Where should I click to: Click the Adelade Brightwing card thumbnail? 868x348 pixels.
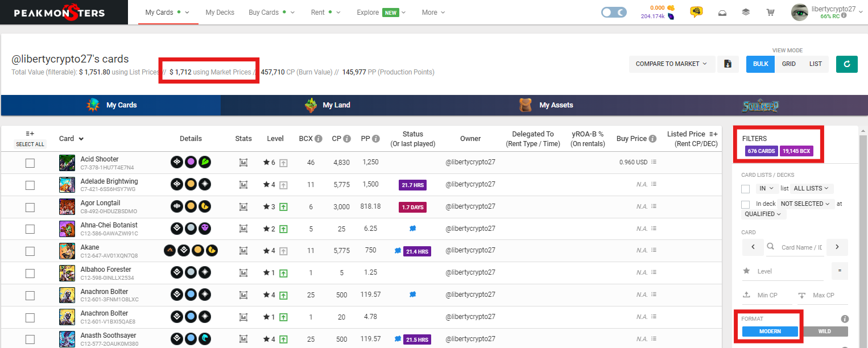[67, 185]
